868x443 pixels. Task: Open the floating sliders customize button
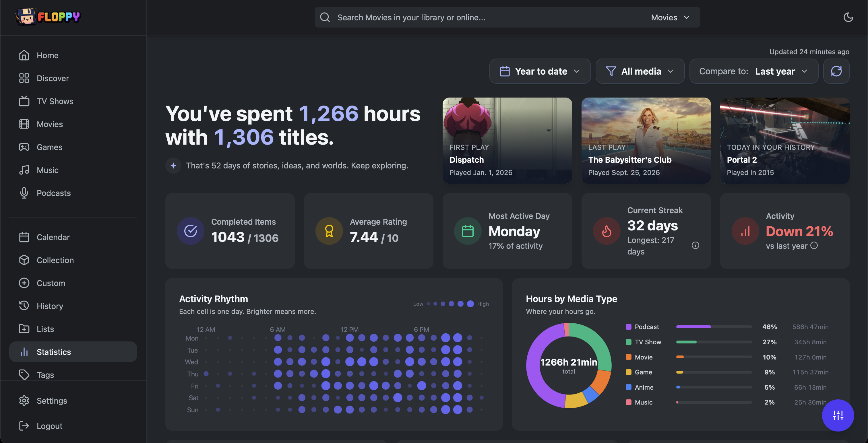coord(838,415)
